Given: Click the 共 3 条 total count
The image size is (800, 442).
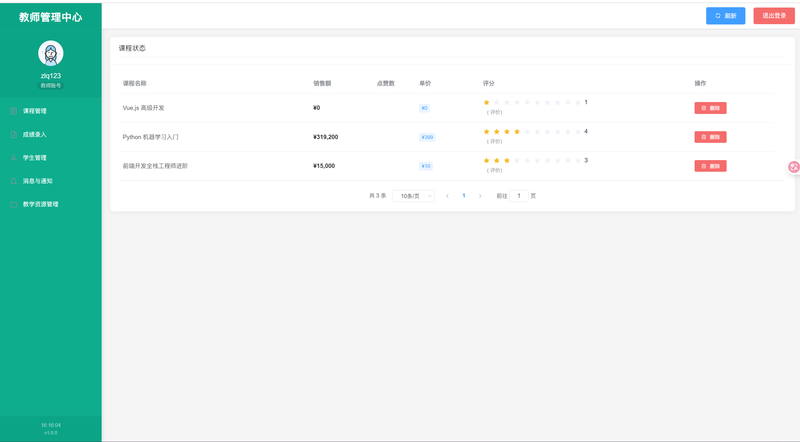Looking at the screenshot, I should click(378, 195).
